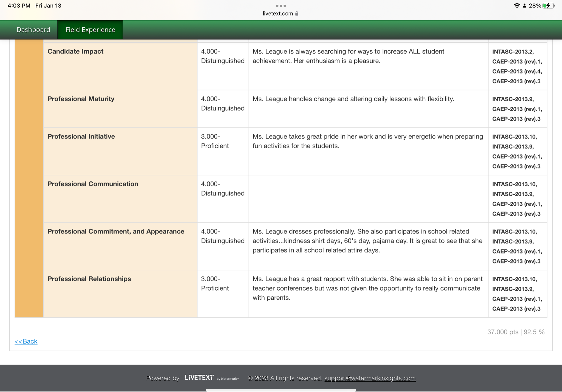Tap the three-dot multitasking menu
Image resolution: width=562 pixels, height=392 pixels.
coord(281,6)
